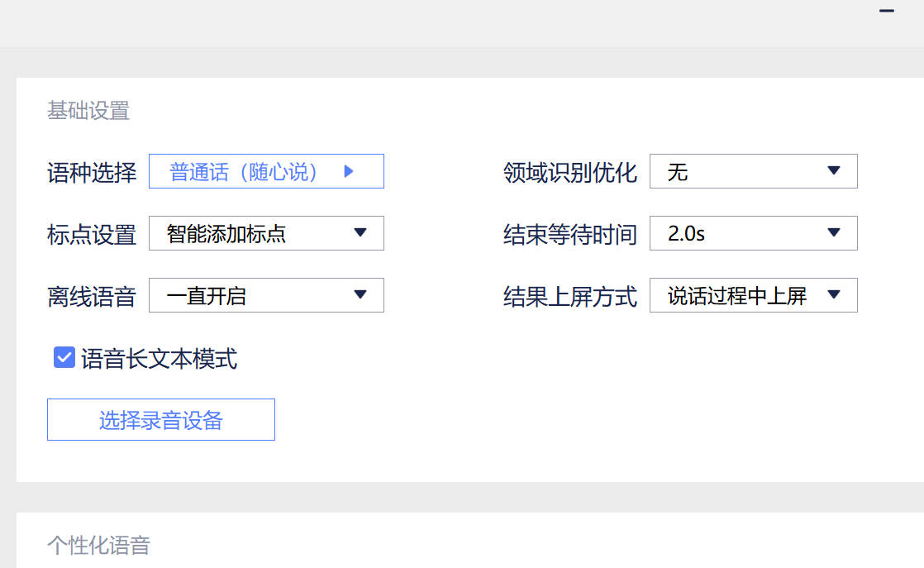Click the 结果上屏方式 label text
This screenshot has width=924, height=568.
point(570,297)
